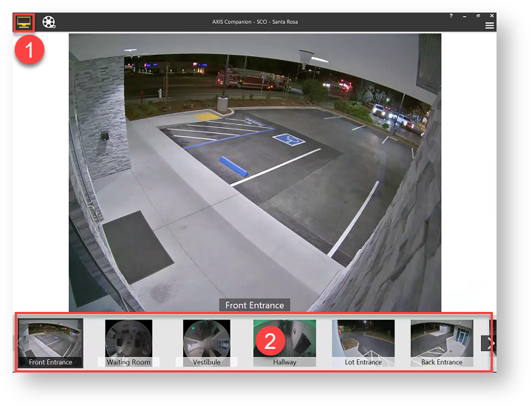
Task: Close the AXIS Companion window
Action: coord(491,16)
